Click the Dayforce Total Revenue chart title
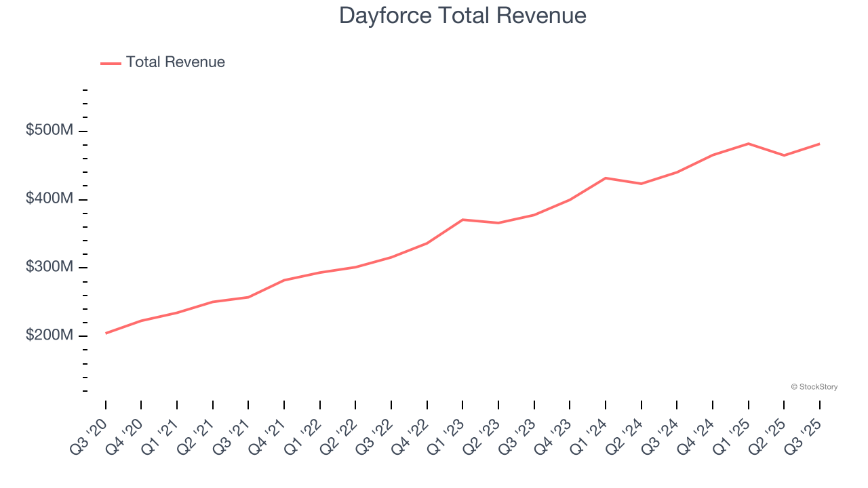The height and width of the screenshot is (488, 868). tap(463, 15)
